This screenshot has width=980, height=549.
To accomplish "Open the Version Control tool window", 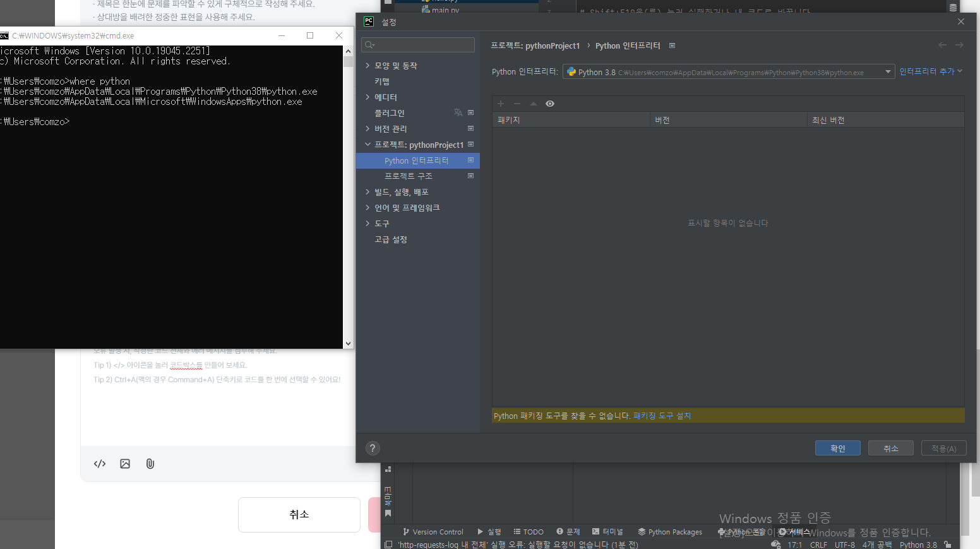I will tap(433, 532).
